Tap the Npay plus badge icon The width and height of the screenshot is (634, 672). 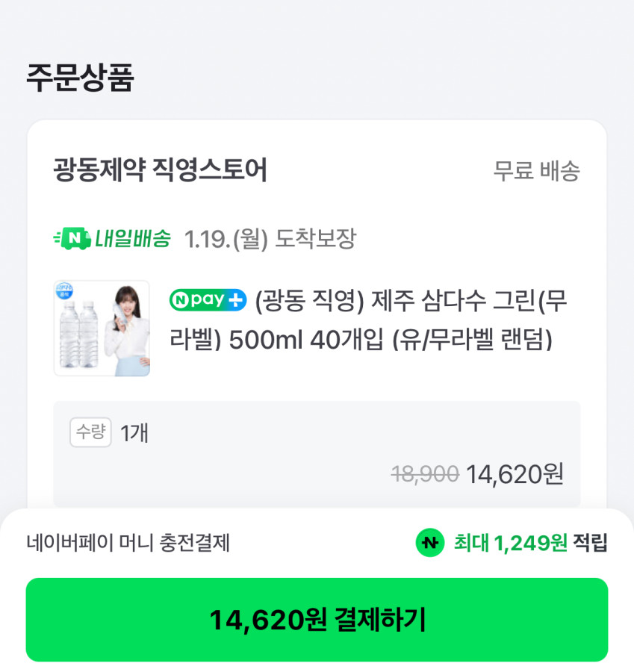[x=208, y=300]
